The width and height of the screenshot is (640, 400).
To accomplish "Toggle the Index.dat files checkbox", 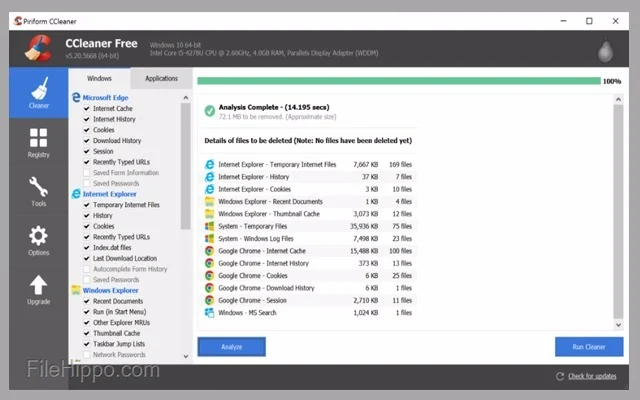I will coord(87,247).
